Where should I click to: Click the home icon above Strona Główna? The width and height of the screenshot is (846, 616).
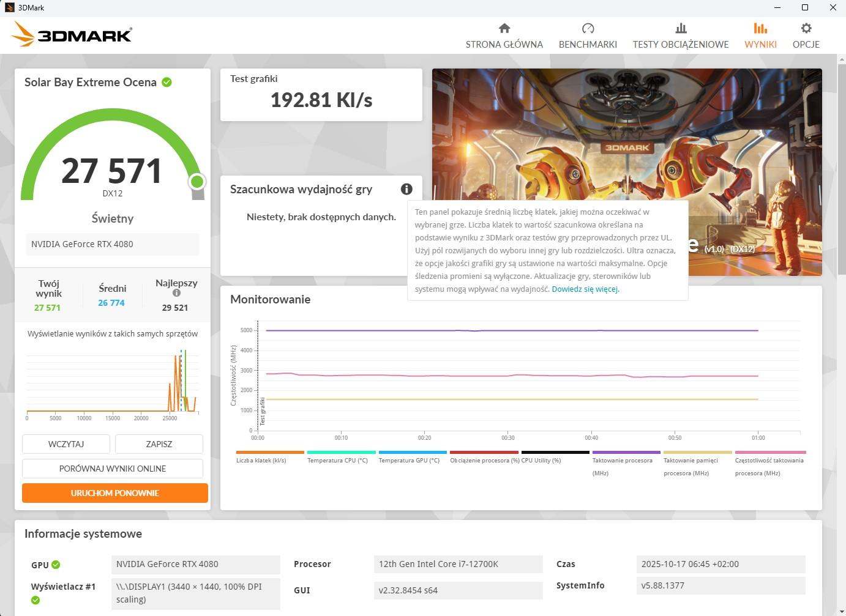point(504,28)
